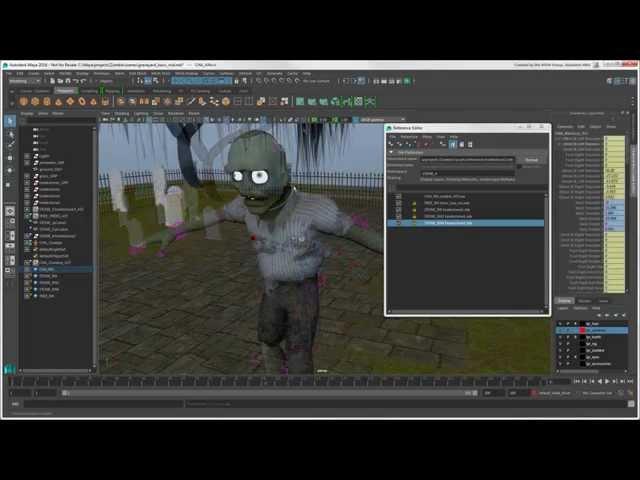Switch to the Render layer tab

point(584,301)
